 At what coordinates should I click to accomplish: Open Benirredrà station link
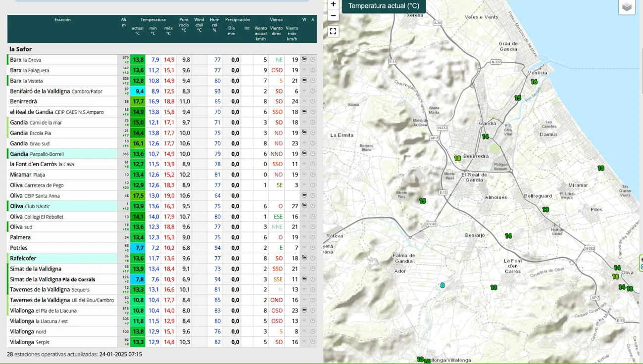click(x=23, y=101)
